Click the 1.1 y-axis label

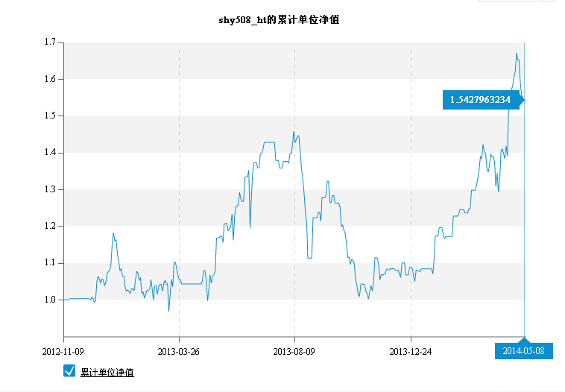pyautogui.click(x=50, y=262)
